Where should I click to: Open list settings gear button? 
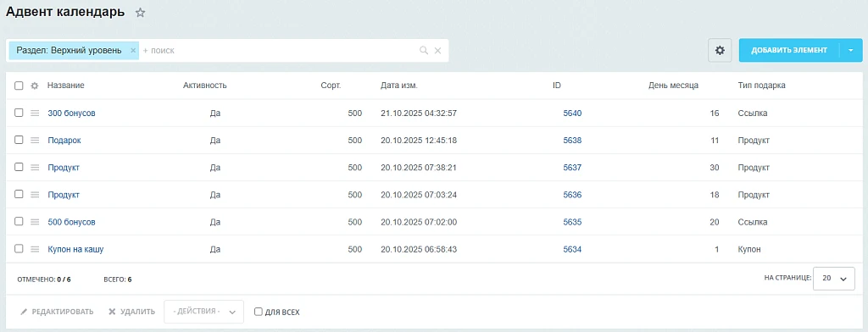click(720, 50)
